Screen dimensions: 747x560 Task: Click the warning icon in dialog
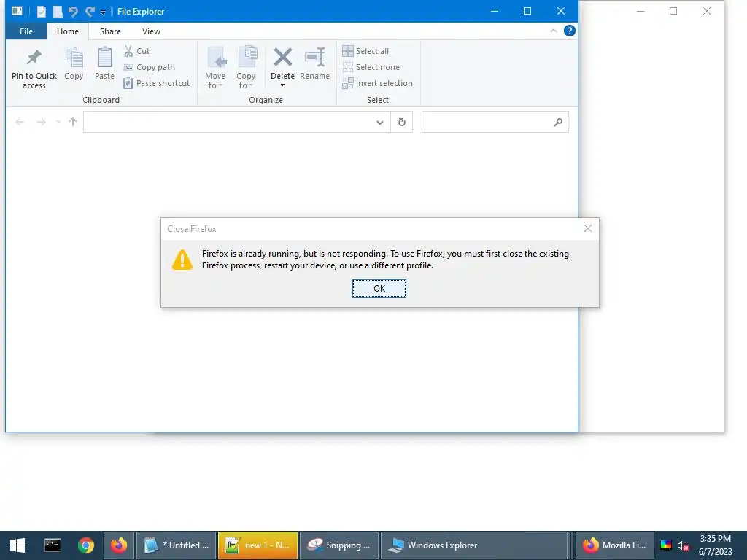182,260
